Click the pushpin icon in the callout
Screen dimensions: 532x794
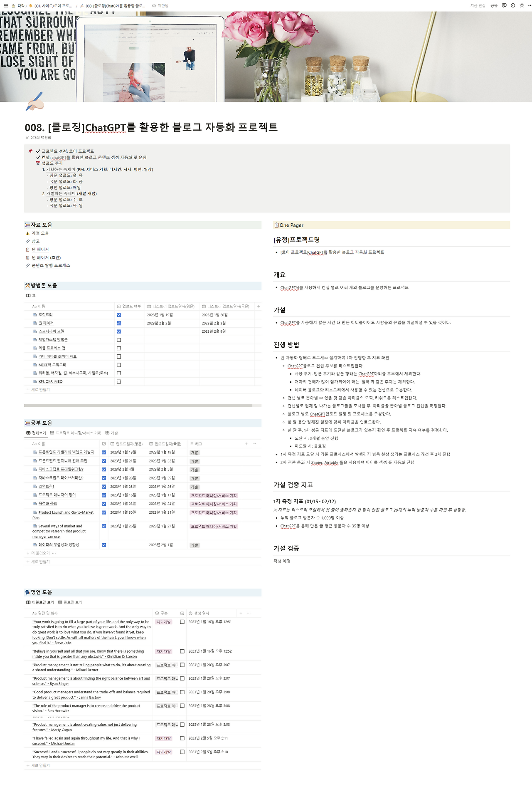pos(30,151)
